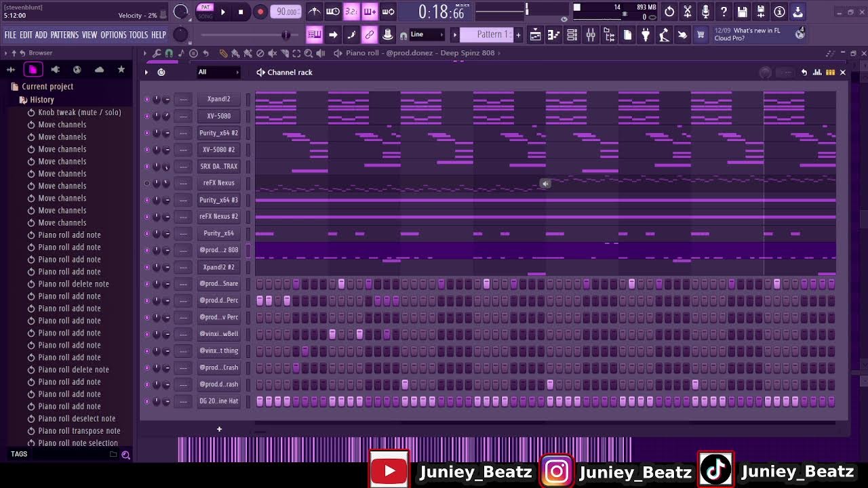
Task: Open the Piano roll view icon
Action: point(553,35)
